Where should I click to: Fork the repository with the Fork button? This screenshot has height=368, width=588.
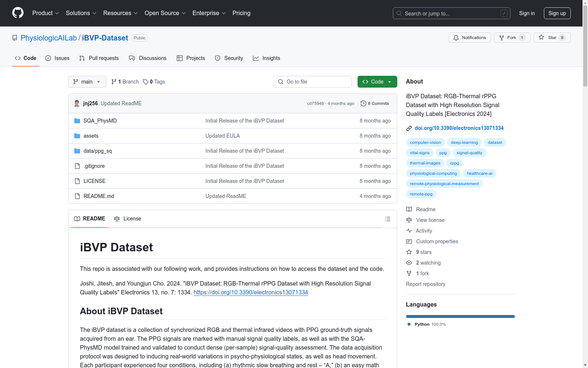click(x=512, y=38)
